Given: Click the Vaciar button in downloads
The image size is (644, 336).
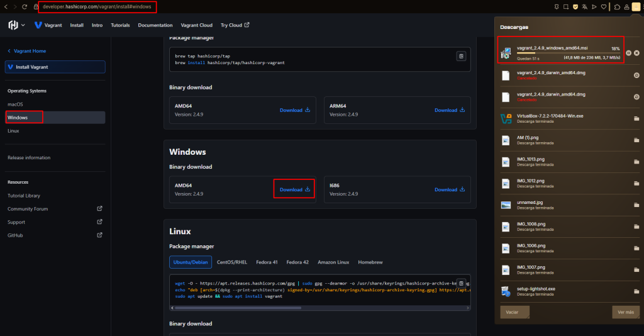Looking at the screenshot, I should (x=514, y=312).
